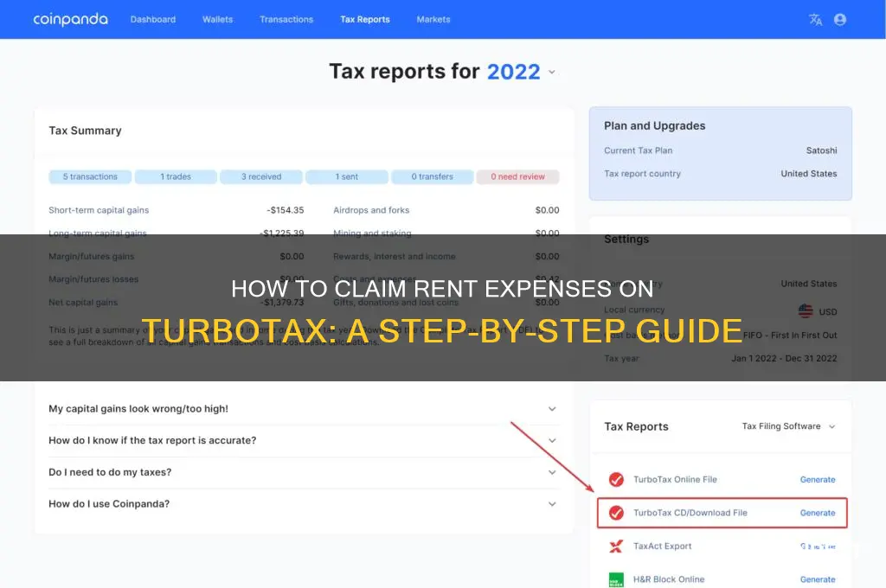The width and height of the screenshot is (886, 588).
Task: Open the Markets page
Action: (x=433, y=19)
